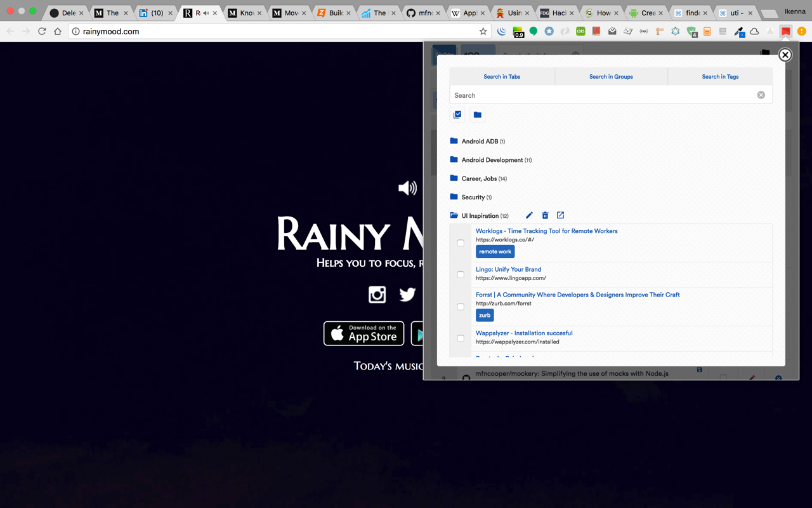Close the extension popup with the X button
This screenshot has width=812, height=508.
785,55
